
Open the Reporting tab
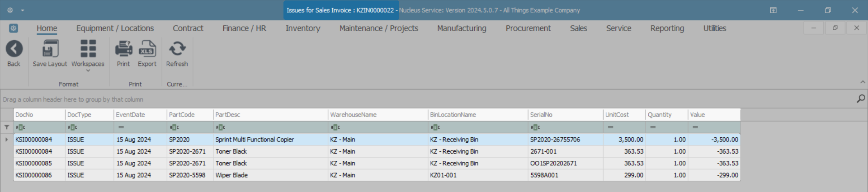tap(667, 28)
